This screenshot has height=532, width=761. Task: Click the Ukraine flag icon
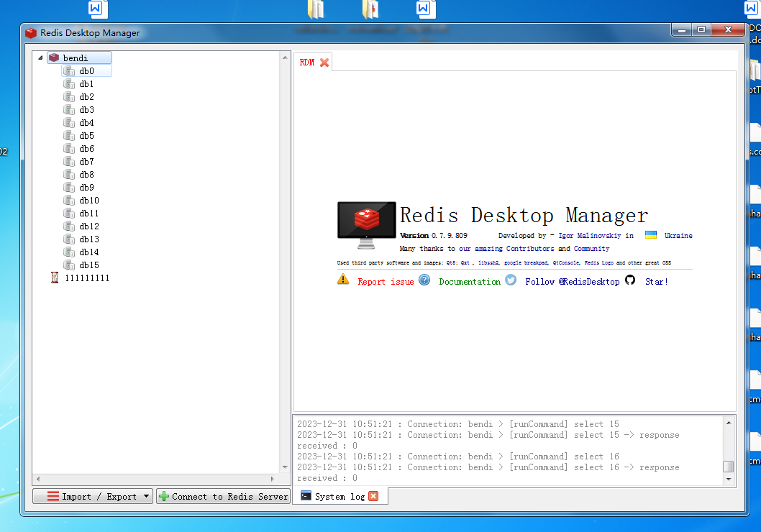(651, 234)
